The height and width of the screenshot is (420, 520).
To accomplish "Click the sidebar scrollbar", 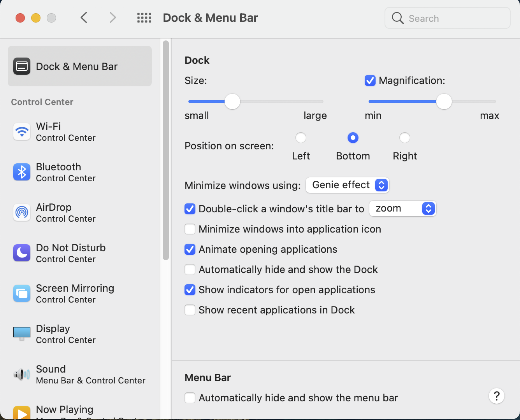I will pyautogui.click(x=166, y=150).
